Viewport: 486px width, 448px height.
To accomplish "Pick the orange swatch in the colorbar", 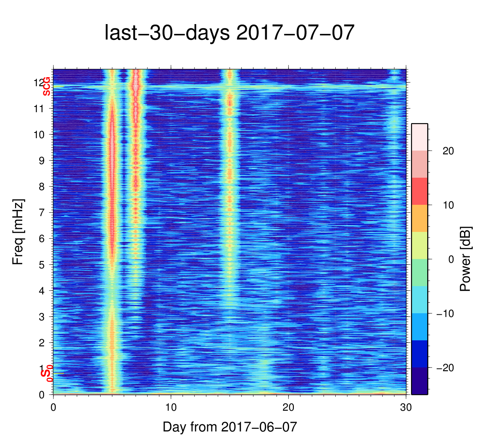I will pyautogui.click(x=419, y=218).
